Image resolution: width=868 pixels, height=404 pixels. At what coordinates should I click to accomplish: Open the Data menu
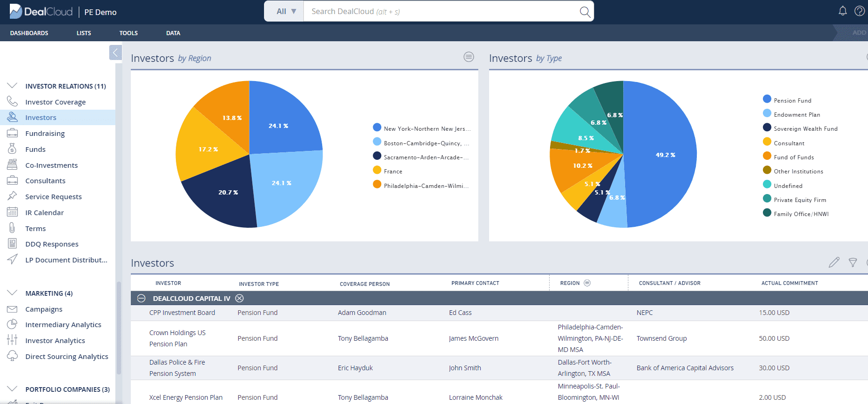(x=173, y=33)
